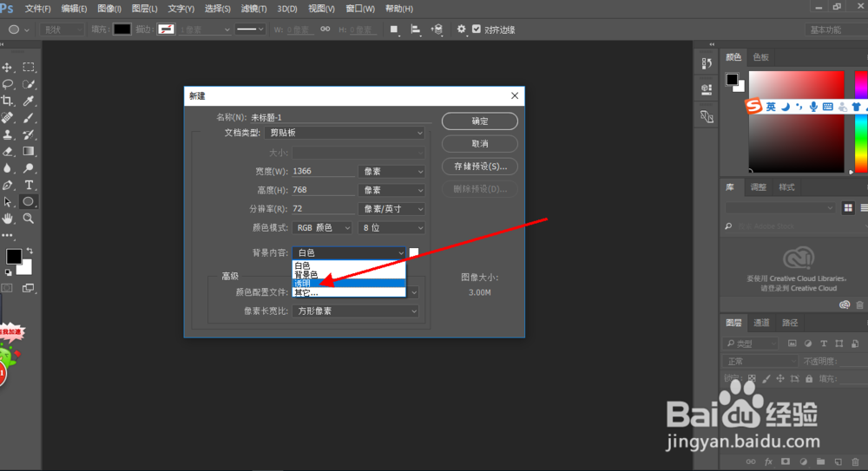Swap foreground and background colors
The width and height of the screenshot is (868, 471).
(x=30, y=251)
